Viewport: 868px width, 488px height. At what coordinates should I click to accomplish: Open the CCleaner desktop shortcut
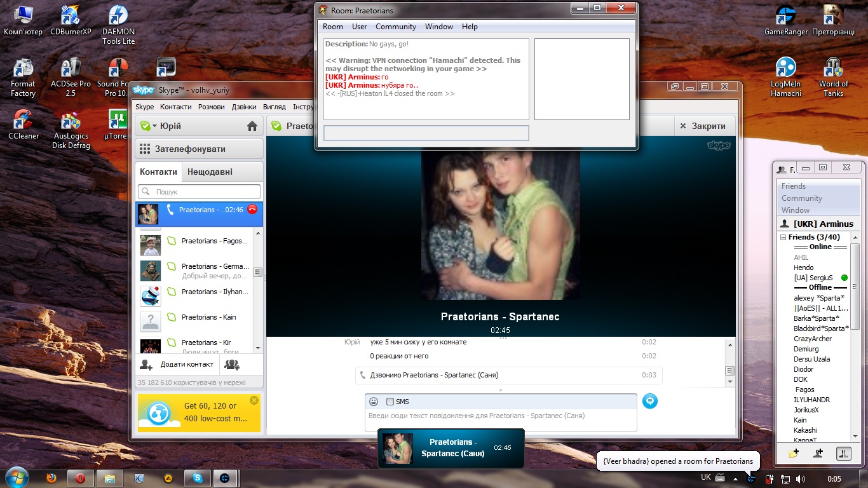[24, 125]
